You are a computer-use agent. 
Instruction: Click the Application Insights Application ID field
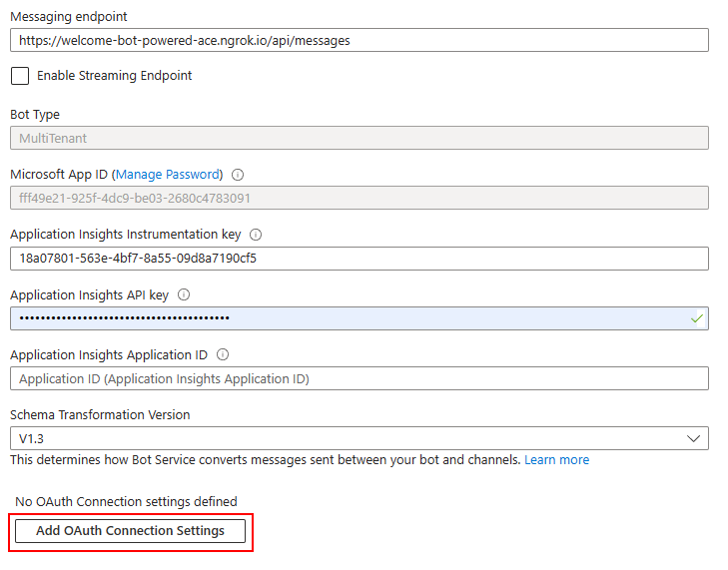click(359, 378)
